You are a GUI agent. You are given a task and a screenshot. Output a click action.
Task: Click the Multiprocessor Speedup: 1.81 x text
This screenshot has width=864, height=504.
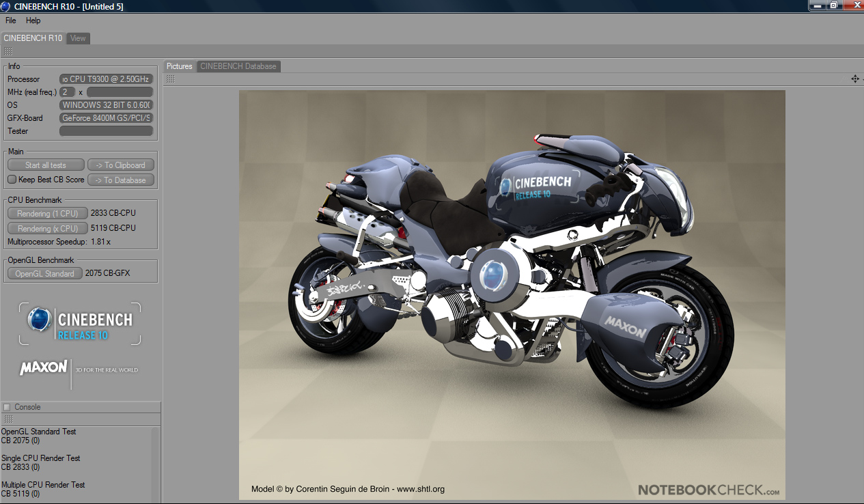point(59,242)
